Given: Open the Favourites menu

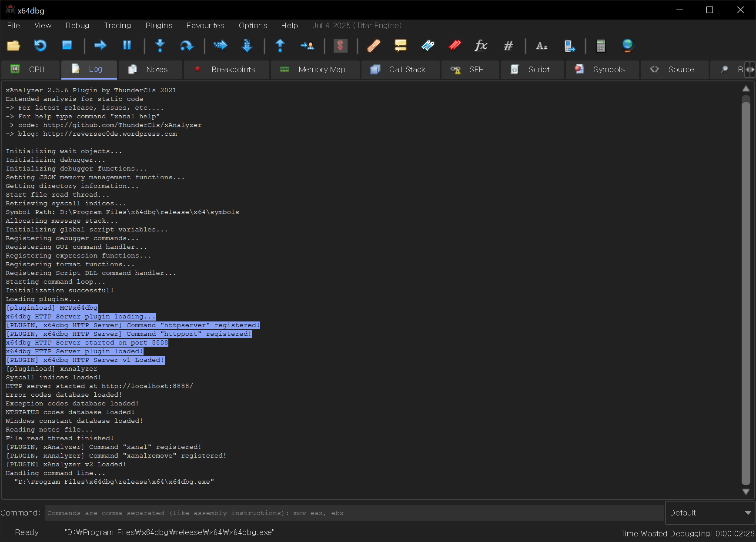Looking at the screenshot, I should pos(205,26).
